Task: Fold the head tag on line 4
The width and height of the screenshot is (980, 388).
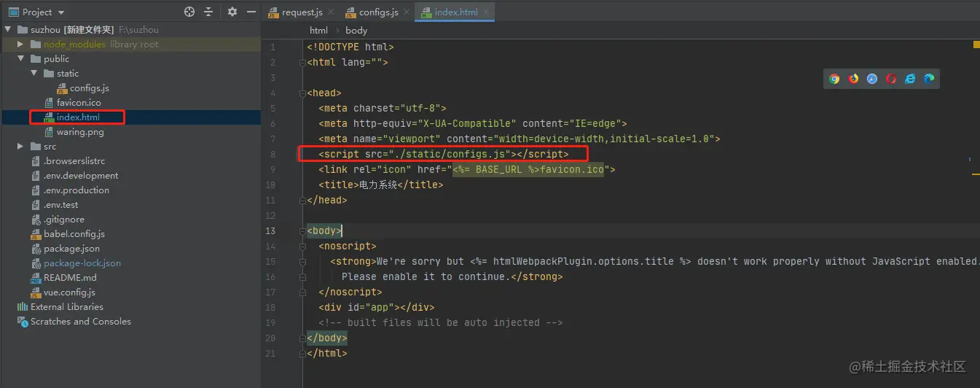Action: pos(302,93)
